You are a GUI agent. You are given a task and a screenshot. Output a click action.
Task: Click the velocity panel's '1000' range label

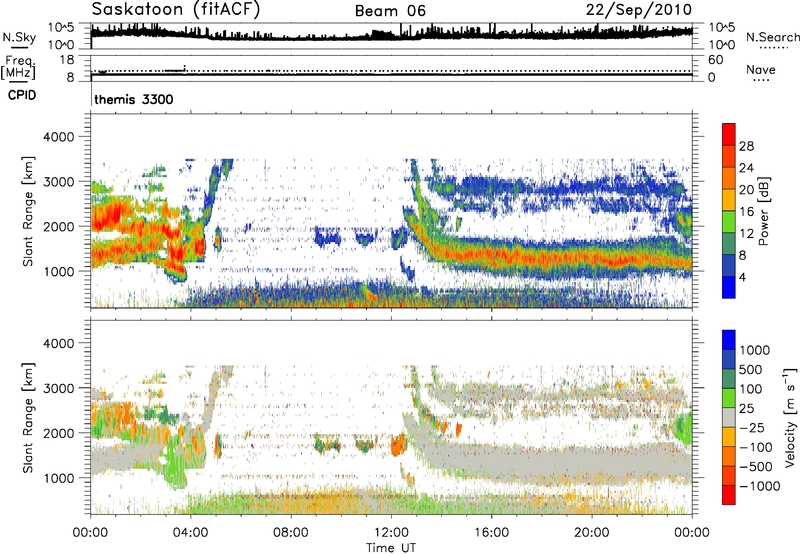pyautogui.click(x=59, y=478)
